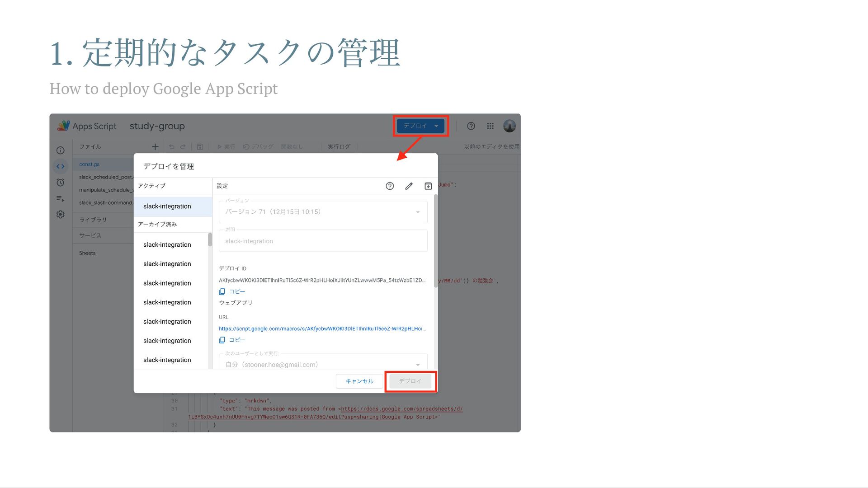Image resolution: width=868 pixels, height=488 pixels.
Task: Open Project Settings gear icon
Action: 60,215
